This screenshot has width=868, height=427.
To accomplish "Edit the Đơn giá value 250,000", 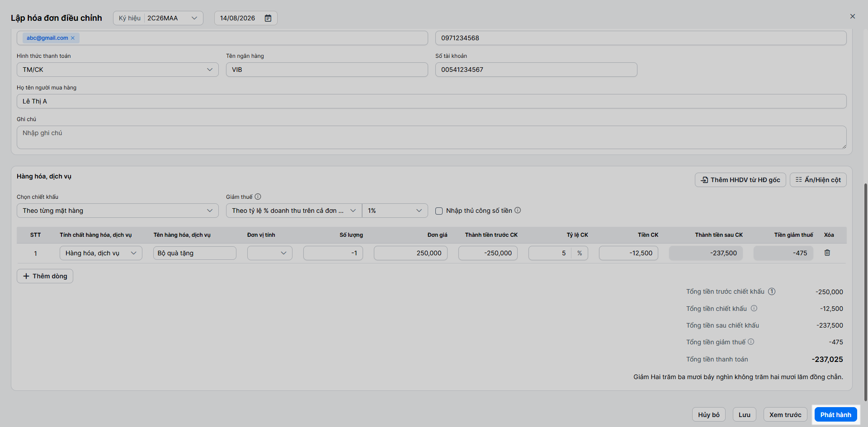I will click(410, 253).
